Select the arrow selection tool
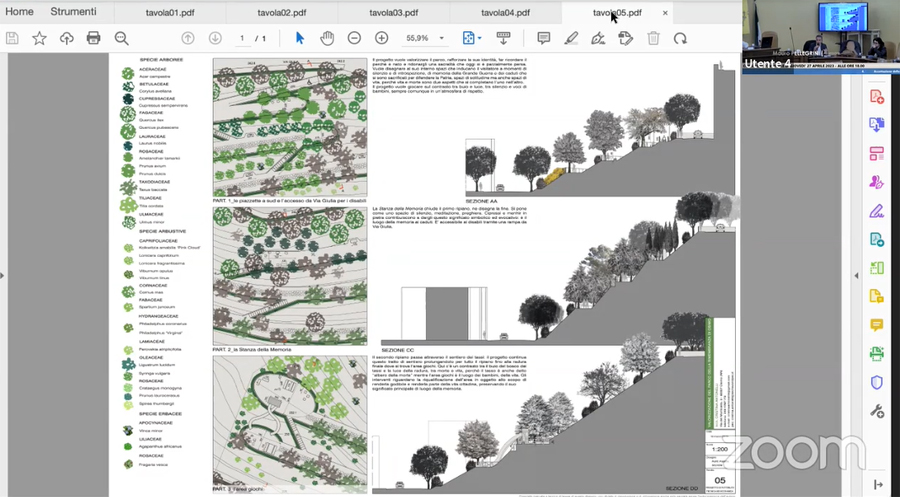900x497 pixels. click(x=299, y=38)
